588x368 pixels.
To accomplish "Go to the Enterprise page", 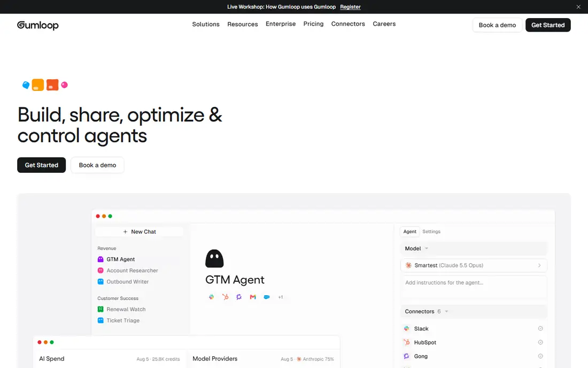I will [x=281, y=24].
